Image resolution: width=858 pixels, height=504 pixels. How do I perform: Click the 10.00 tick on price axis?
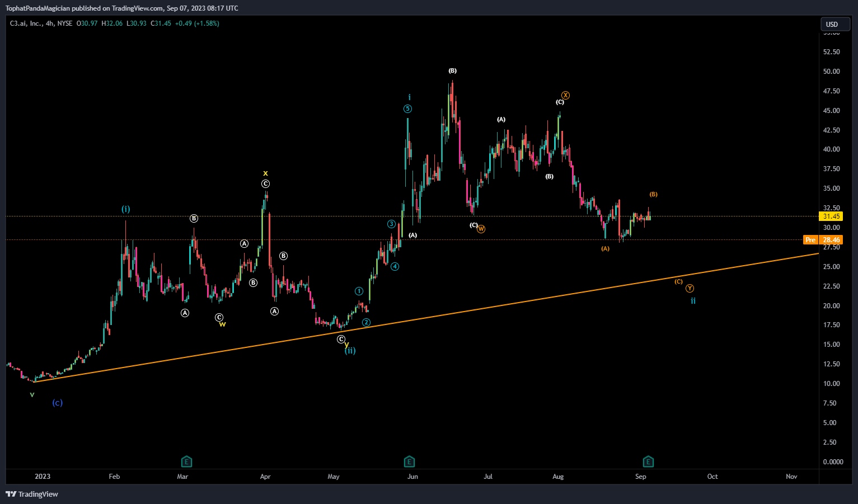tap(832, 384)
